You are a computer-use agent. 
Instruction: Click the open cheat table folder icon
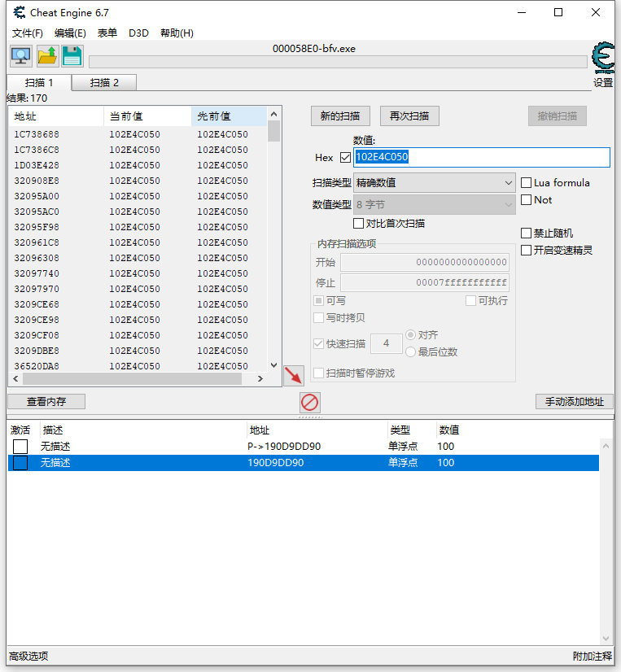pyautogui.click(x=47, y=55)
